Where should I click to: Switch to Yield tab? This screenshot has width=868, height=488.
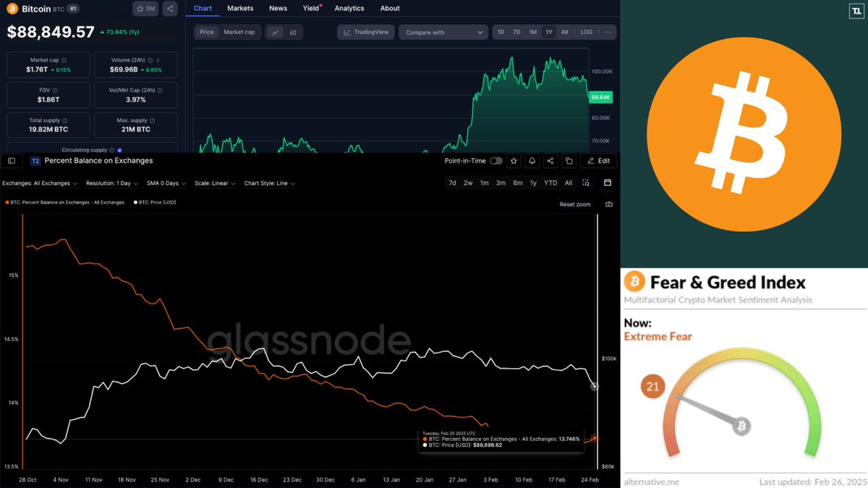point(312,8)
